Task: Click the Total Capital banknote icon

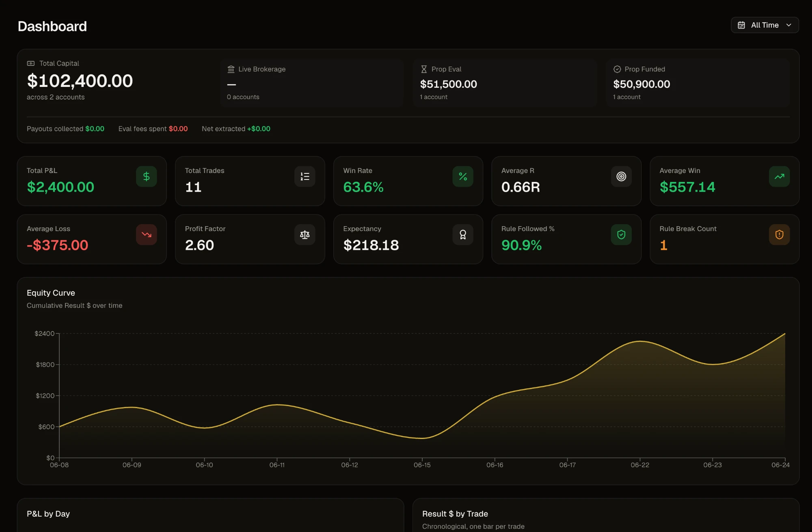Action: (31, 63)
